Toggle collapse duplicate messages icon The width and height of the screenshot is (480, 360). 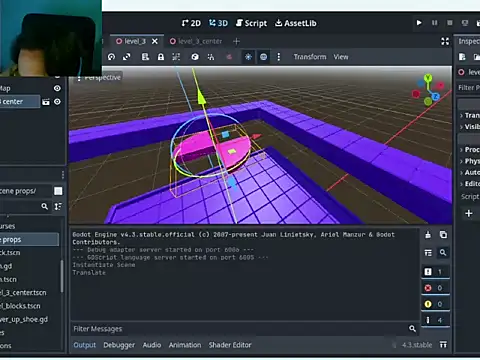pos(428,253)
